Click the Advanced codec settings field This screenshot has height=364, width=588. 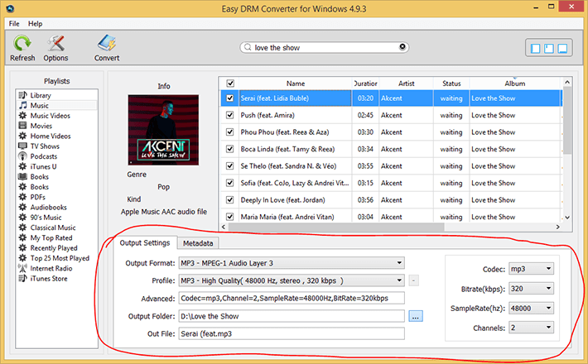[292, 298]
